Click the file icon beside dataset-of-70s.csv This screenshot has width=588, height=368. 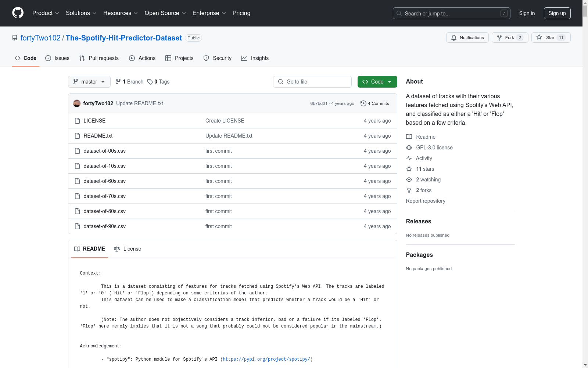pyautogui.click(x=77, y=196)
